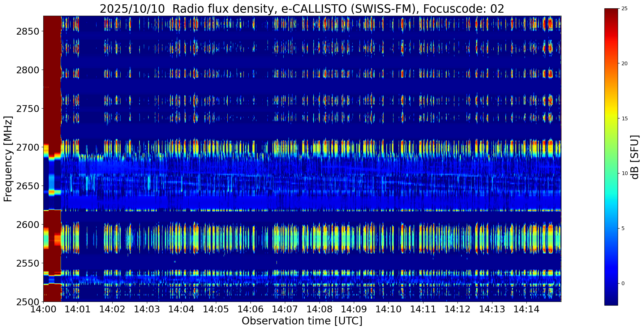This screenshot has width=644, height=330.
Task: Click the 'dB [SFU]' colorbar label
Action: tap(635, 157)
